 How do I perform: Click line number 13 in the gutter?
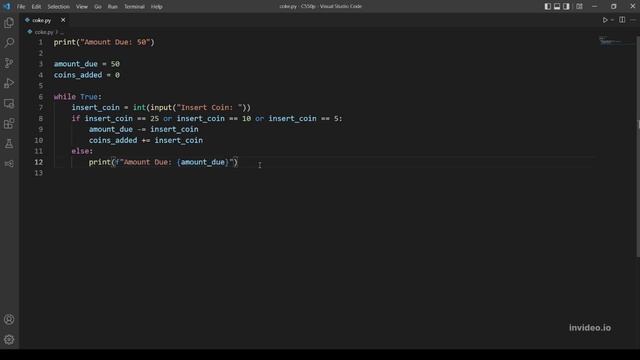pyautogui.click(x=38, y=173)
